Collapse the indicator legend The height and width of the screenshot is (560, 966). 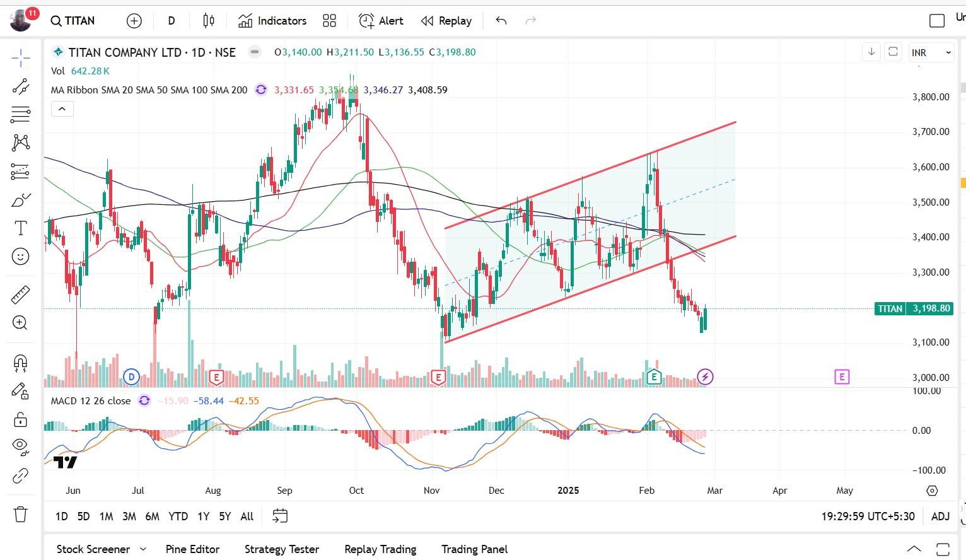62,109
